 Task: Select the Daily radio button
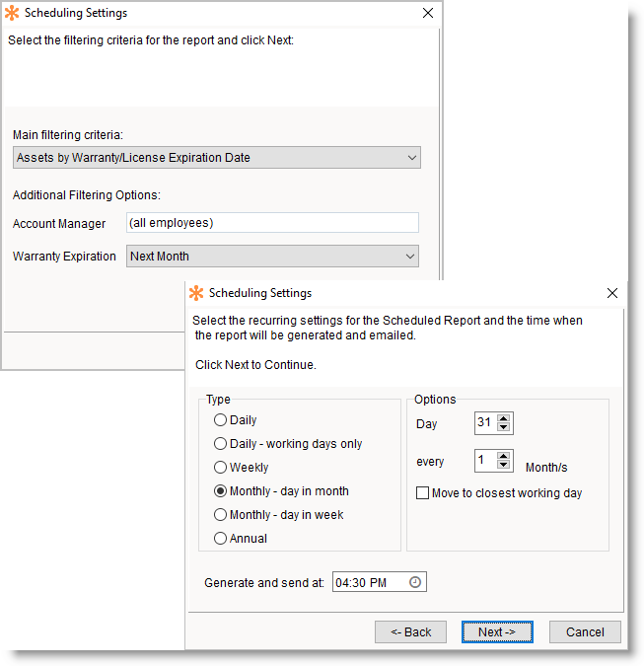[220, 420]
